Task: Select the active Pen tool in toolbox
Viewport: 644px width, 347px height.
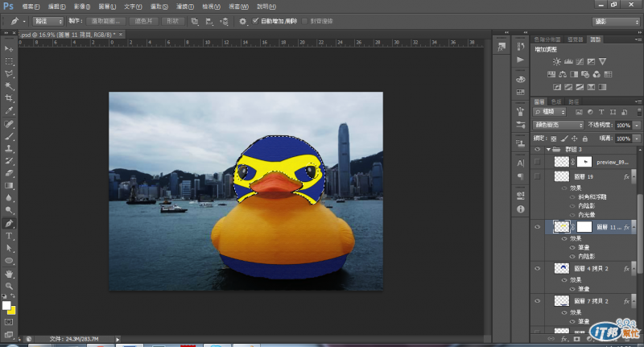Action: (9, 224)
